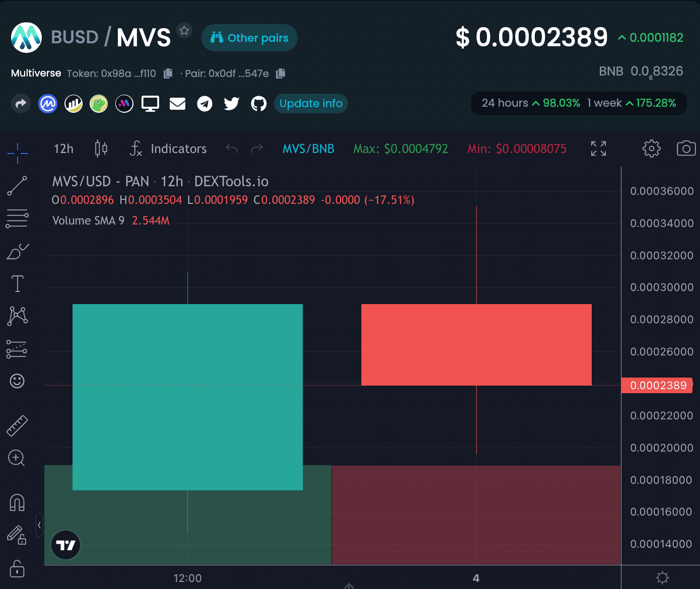Toggle lock all drawing tools
The image size is (700, 589).
(x=17, y=568)
